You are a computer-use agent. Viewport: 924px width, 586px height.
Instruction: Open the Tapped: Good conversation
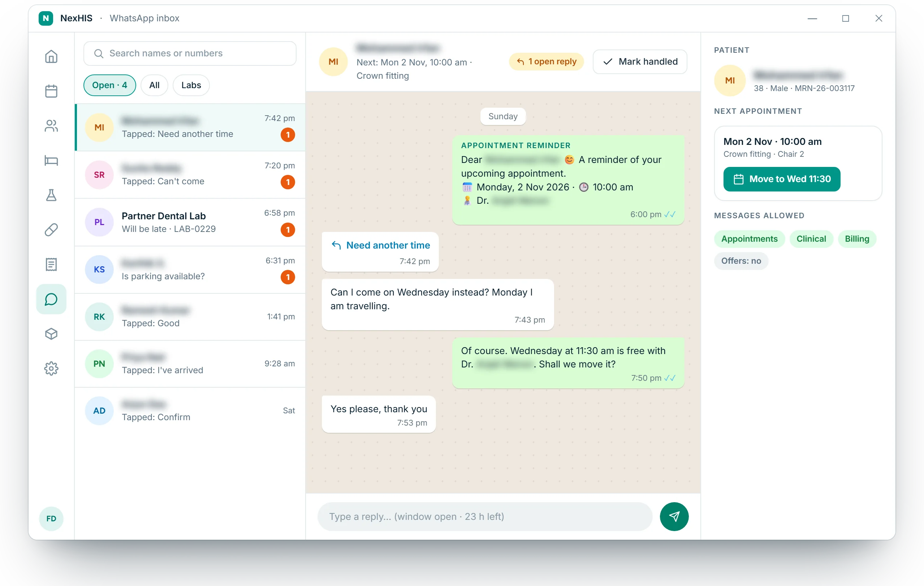pos(190,316)
